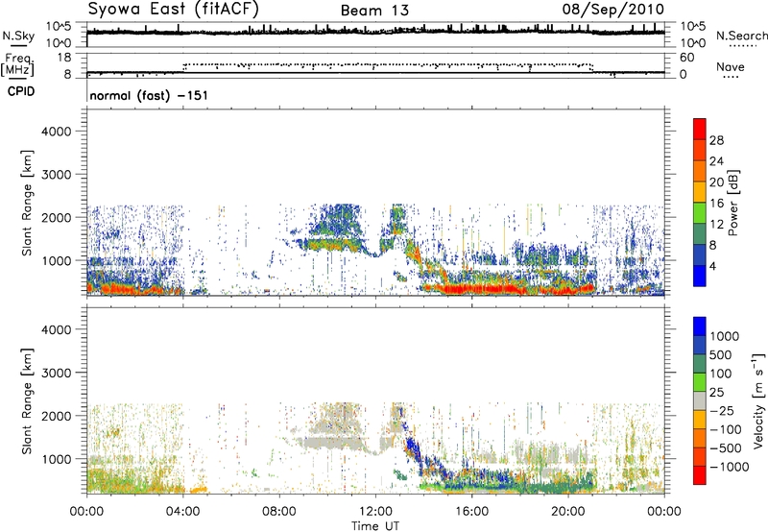Click the "28" value on the Power colorbar
768x532 pixels.
[x=716, y=140]
